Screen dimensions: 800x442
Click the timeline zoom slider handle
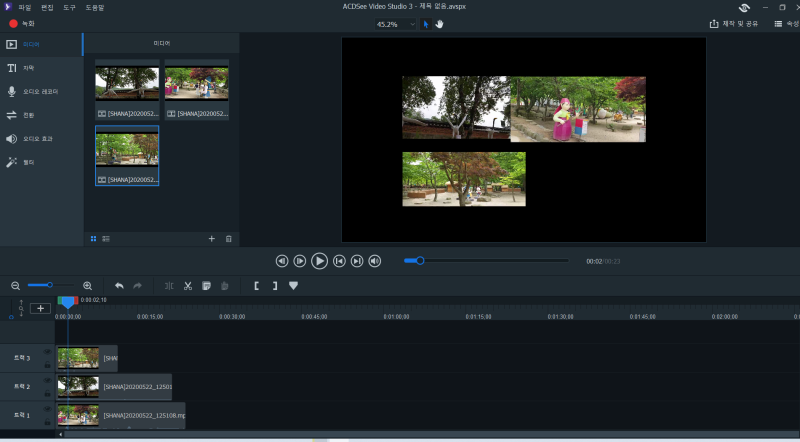(x=49, y=285)
